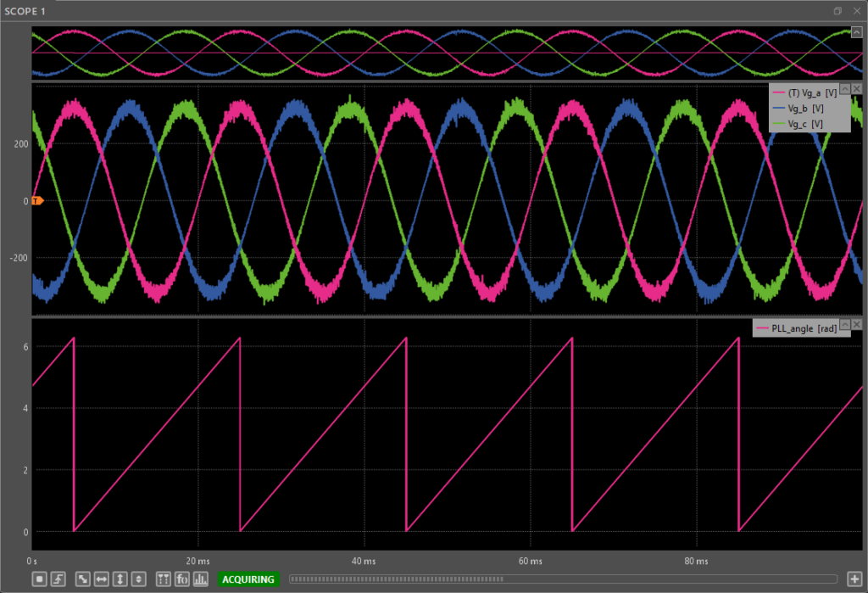Open the bar chart spectrum icon
Screen dimensions: 868x593
201,579
